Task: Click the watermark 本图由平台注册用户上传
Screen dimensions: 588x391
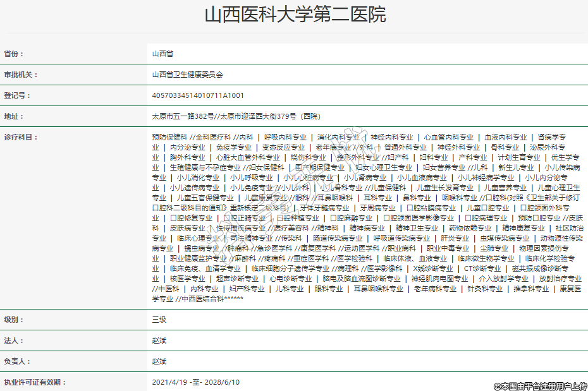Action: coord(540,385)
